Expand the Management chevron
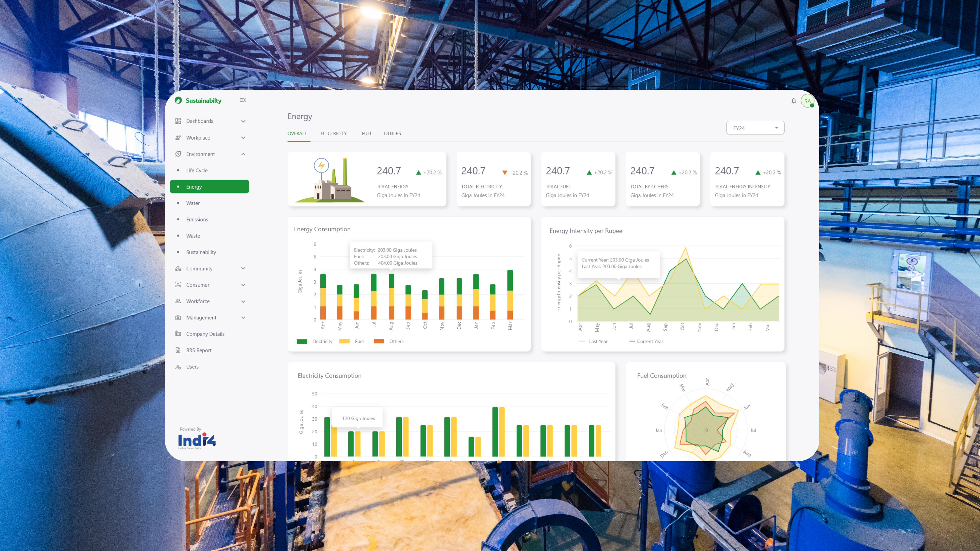Screen dimensions: 980x551 (x=243, y=318)
